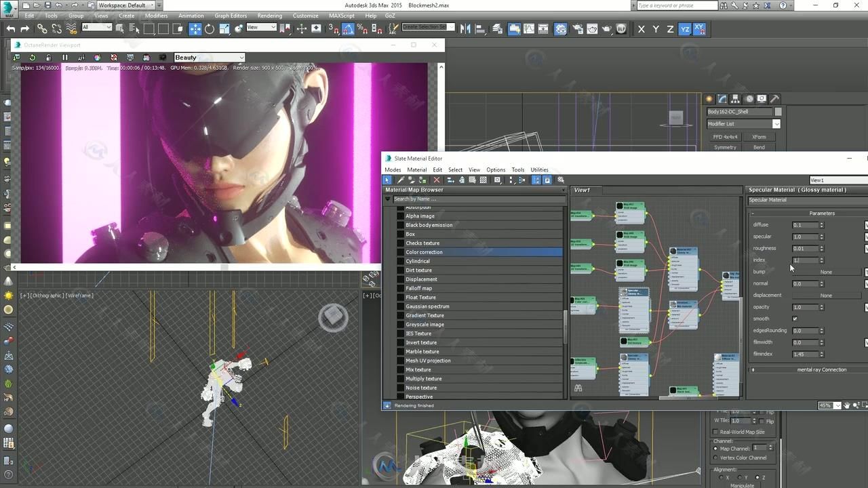This screenshot has width=868, height=488.
Task: Open the Curve Editor from toolbar
Action: point(530,28)
